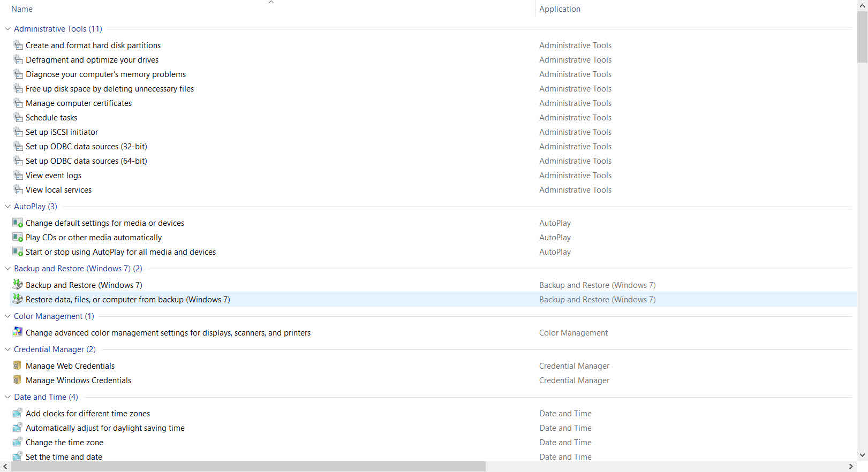Click icon for Free up disk space item

tap(18, 88)
